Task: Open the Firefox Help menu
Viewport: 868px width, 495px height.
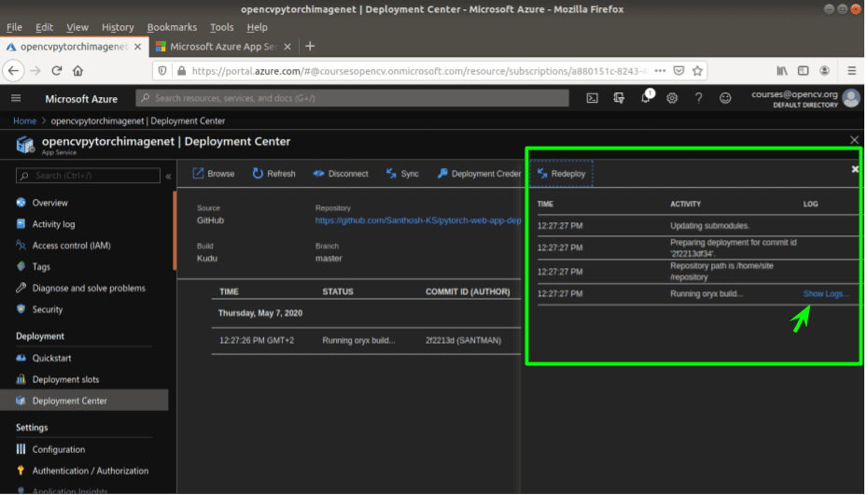Action: point(257,27)
